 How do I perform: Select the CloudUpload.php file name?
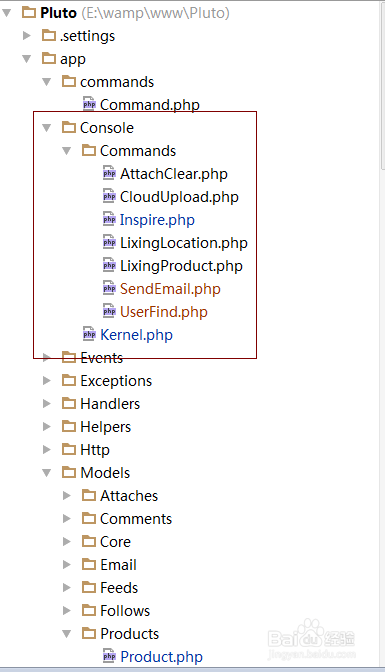point(179,197)
